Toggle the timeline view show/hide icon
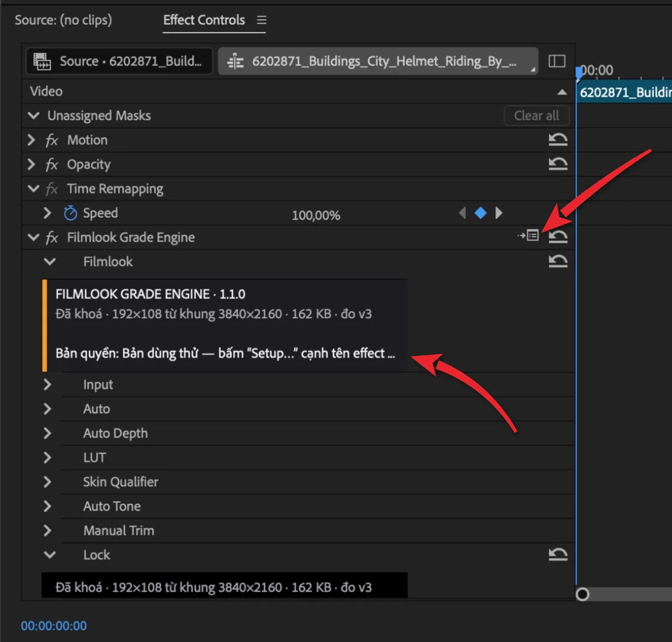Screen dimensions: 672x642 pyautogui.click(x=557, y=61)
